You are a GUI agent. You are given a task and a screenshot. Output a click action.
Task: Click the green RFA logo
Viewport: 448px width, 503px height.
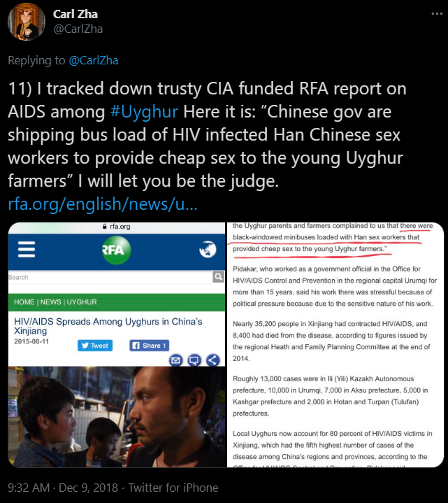click(x=116, y=250)
